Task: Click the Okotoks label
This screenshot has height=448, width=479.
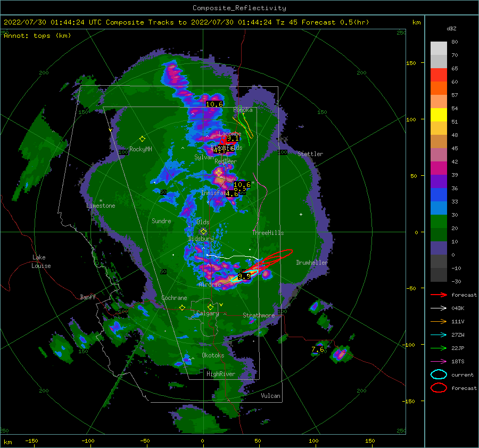Action: click(213, 355)
